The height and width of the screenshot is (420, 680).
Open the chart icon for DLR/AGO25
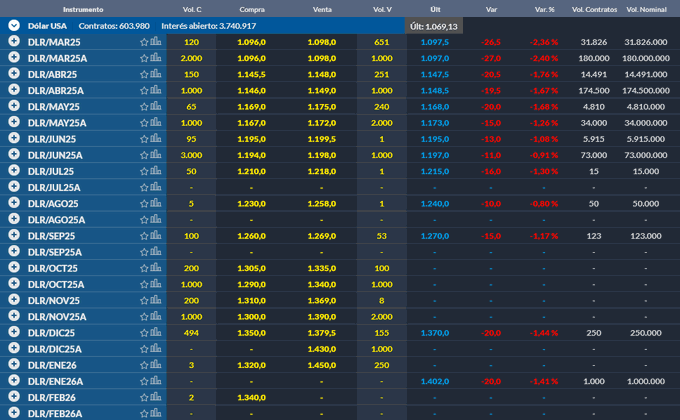pos(156,203)
